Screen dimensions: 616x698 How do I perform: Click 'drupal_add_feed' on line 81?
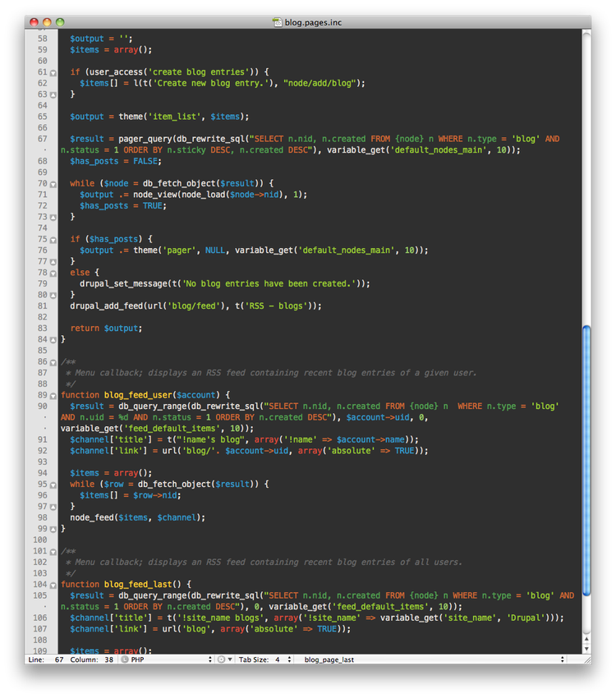[x=107, y=305]
